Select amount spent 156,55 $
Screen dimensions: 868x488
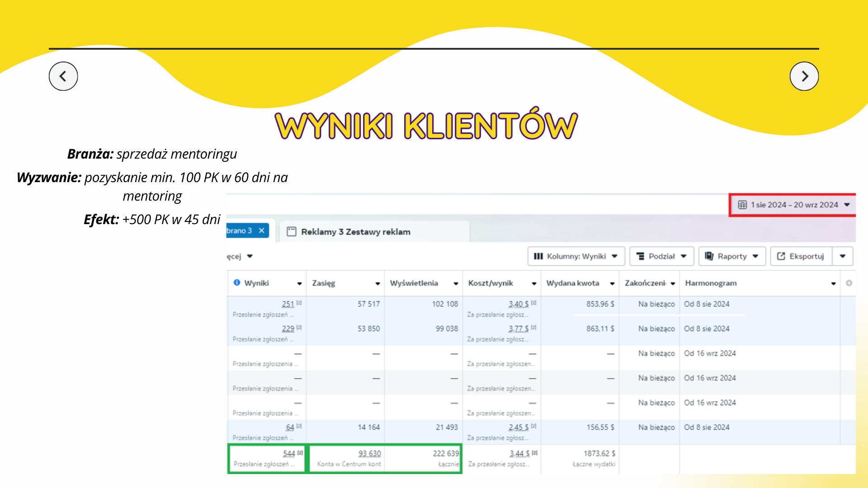[x=600, y=427]
